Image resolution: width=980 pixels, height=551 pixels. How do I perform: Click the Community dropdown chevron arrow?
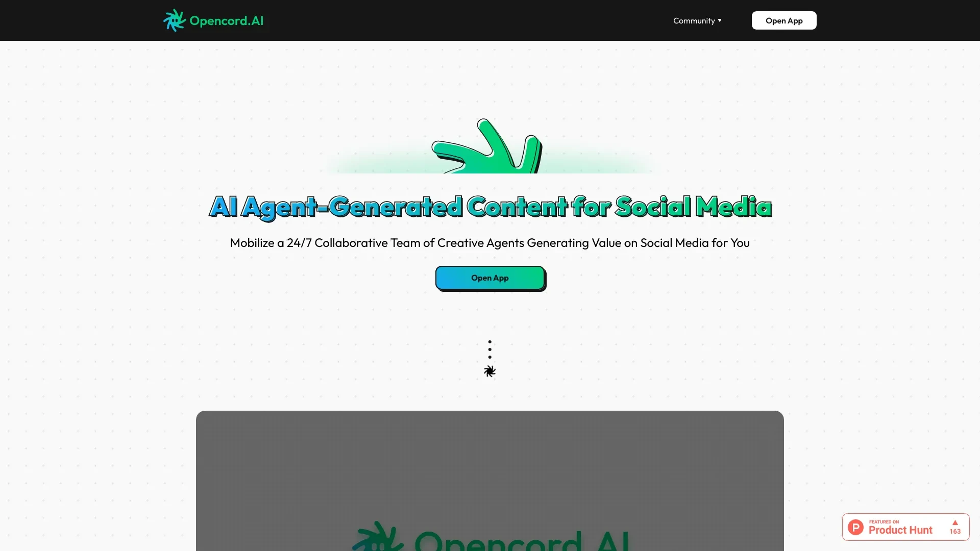point(720,20)
